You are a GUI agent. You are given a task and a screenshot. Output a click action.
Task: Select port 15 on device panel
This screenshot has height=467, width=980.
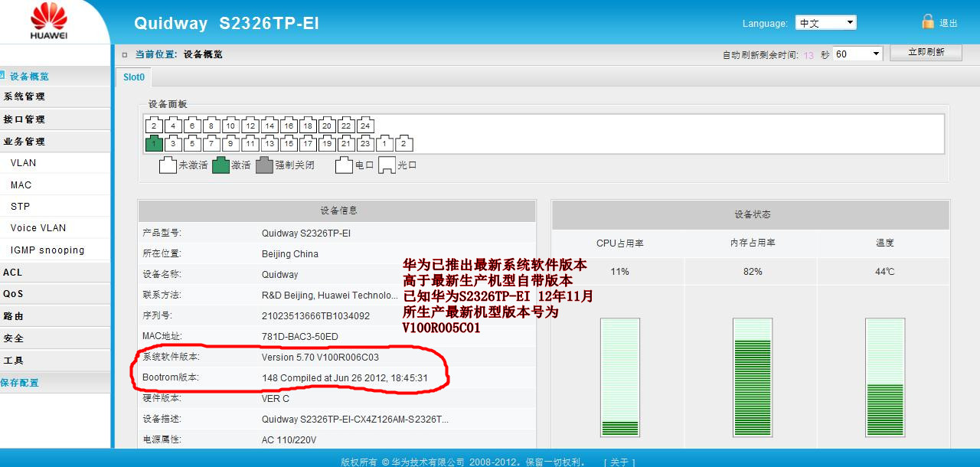point(288,143)
